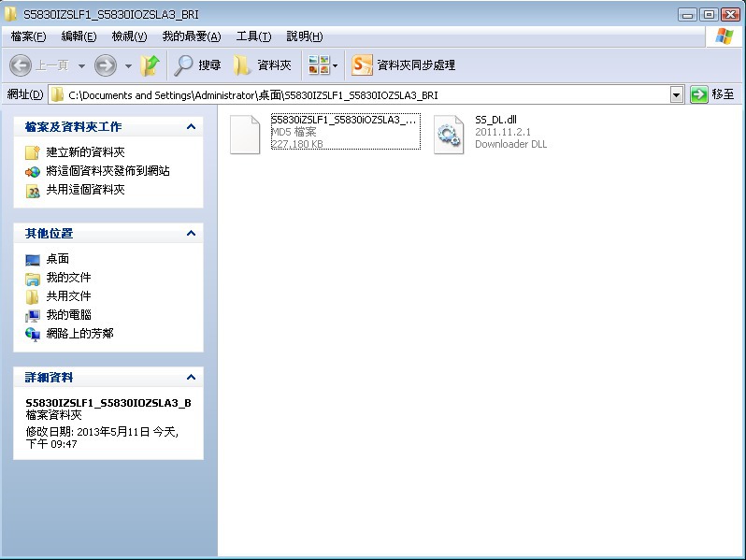Select the MD5 file blank-page icon
The width and height of the screenshot is (746, 560).
tap(245, 135)
